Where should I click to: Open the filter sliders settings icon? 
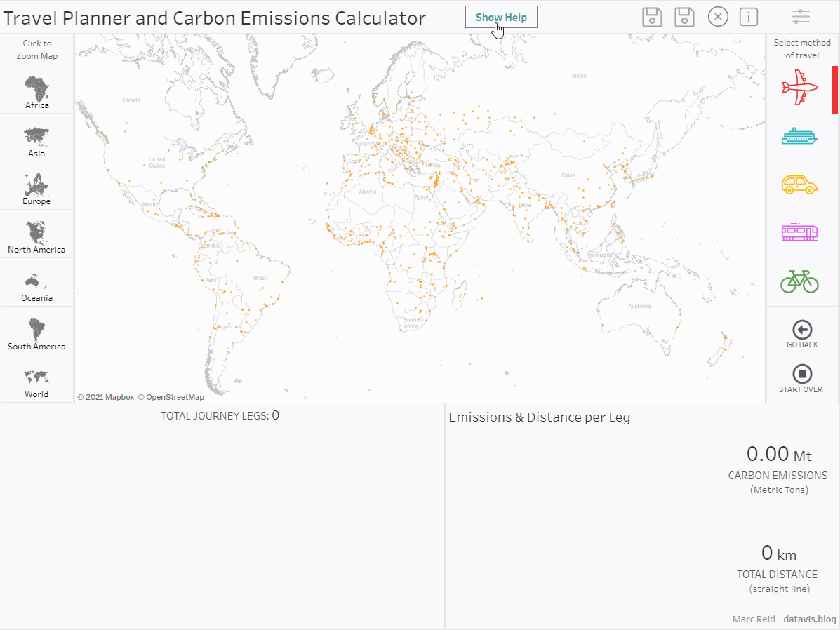[x=800, y=17]
